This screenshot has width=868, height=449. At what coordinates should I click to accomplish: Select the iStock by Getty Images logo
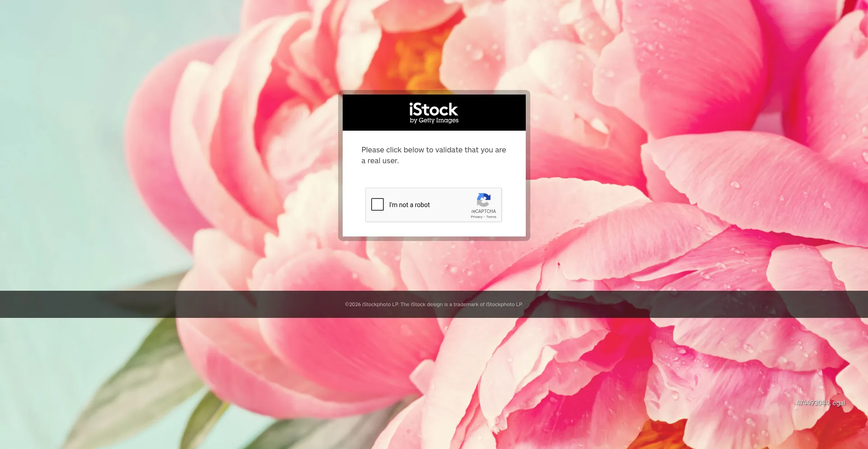[434, 112]
